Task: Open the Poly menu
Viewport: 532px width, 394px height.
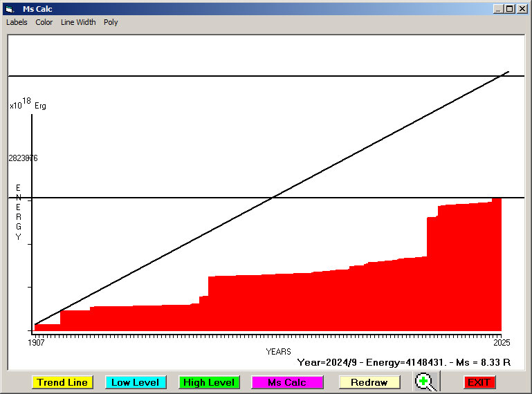Action: point(111,22)
